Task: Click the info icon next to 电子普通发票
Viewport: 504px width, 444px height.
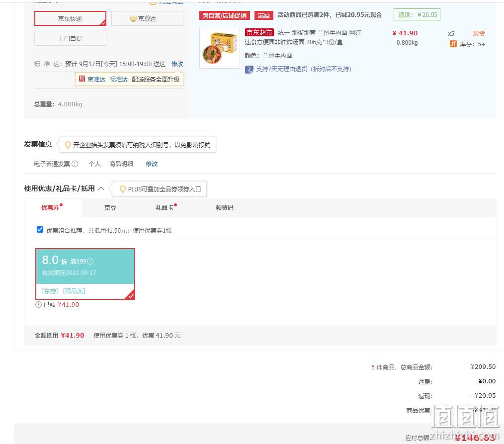Action: pyautogui.click(x=75, y=164)
